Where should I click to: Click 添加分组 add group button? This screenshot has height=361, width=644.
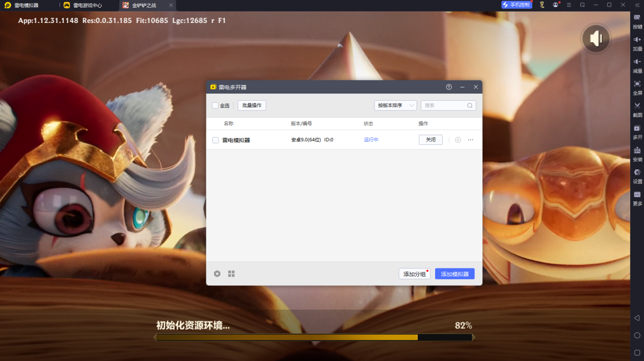(x=414, y=274)
